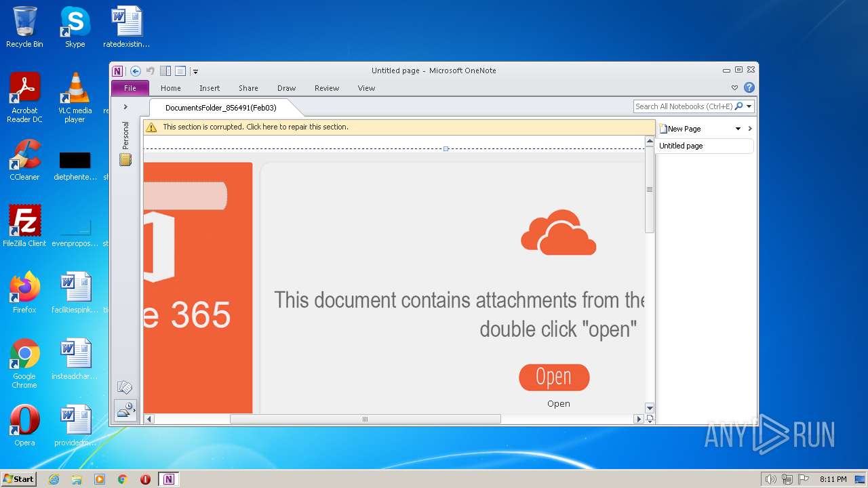
Task: Open Customize Quick Access Toolbar dropdown
Action: click(x=195, y=71)
